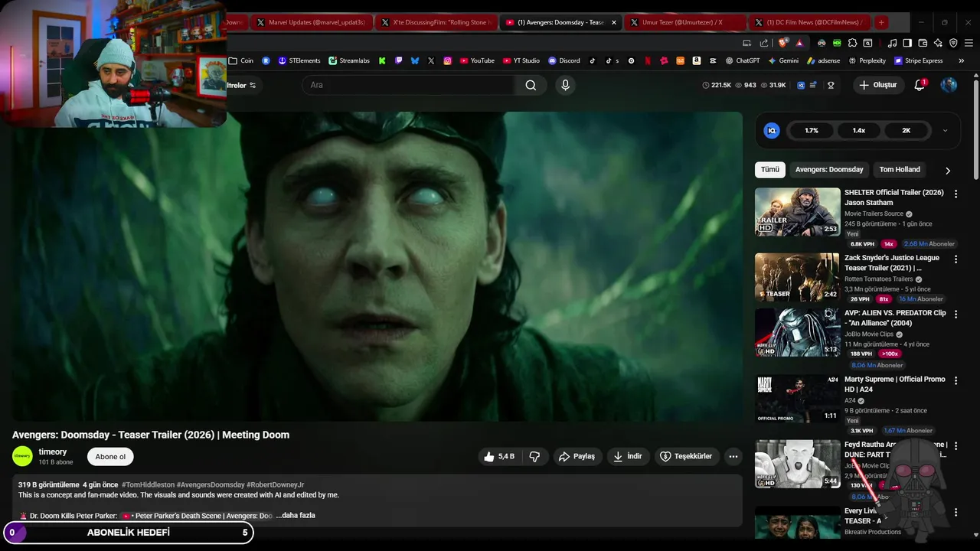Click the Paylaş share button
The height and width of the screenshot is (551, 980).
(x=577, y=457)
